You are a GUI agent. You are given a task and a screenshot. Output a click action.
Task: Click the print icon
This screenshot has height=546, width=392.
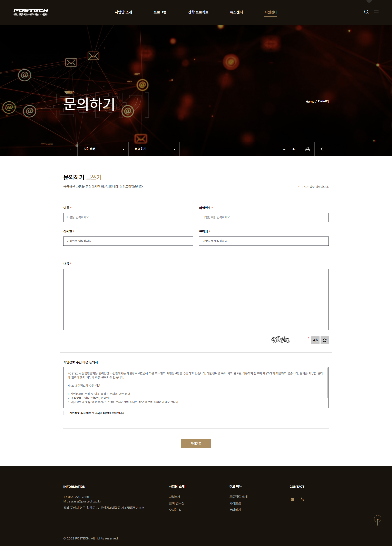point(307,149)
